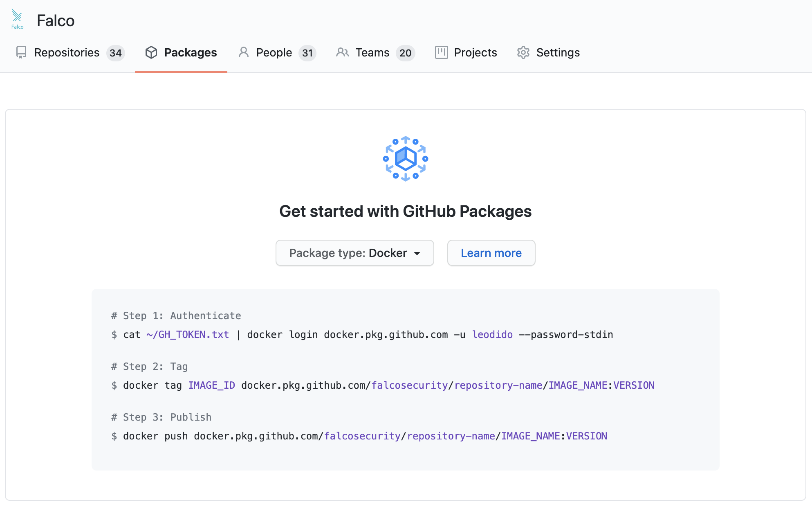
Task: Open the leodido user link
Action: point(492,334)
